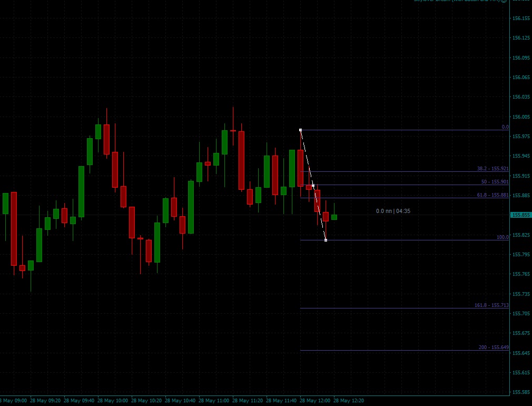Click the 155.975 price axis label
Image resolution: width=532 pixels, height=406 pixels.
521,137
